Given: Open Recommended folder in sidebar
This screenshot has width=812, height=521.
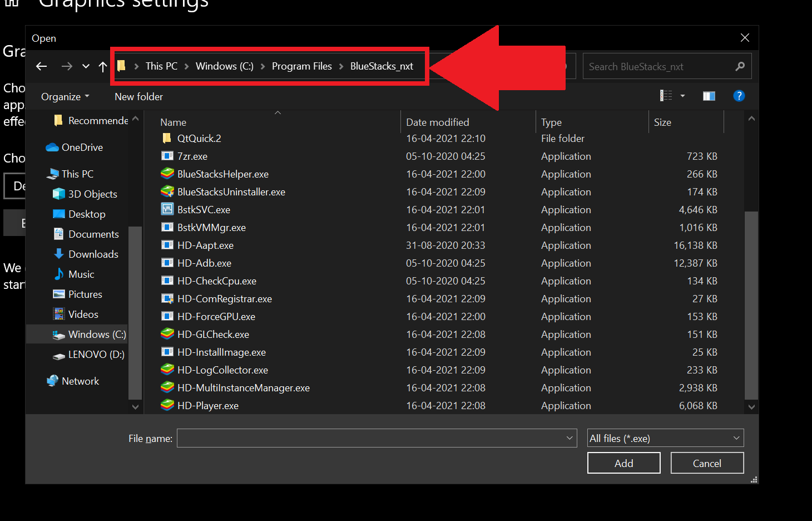Looking at the screenshot, I should tap(91, 120).
